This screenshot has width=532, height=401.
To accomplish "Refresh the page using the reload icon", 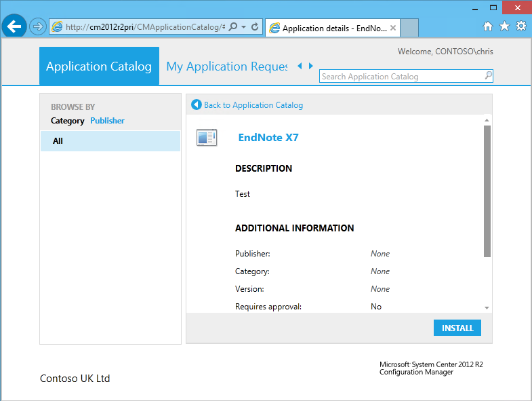I will 255,26.
